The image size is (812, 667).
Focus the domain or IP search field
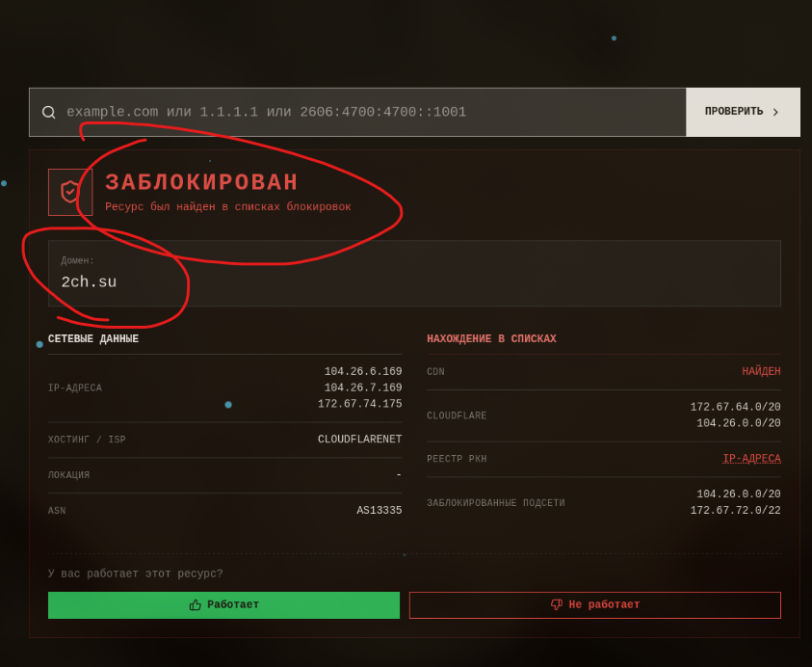point(357,112)
